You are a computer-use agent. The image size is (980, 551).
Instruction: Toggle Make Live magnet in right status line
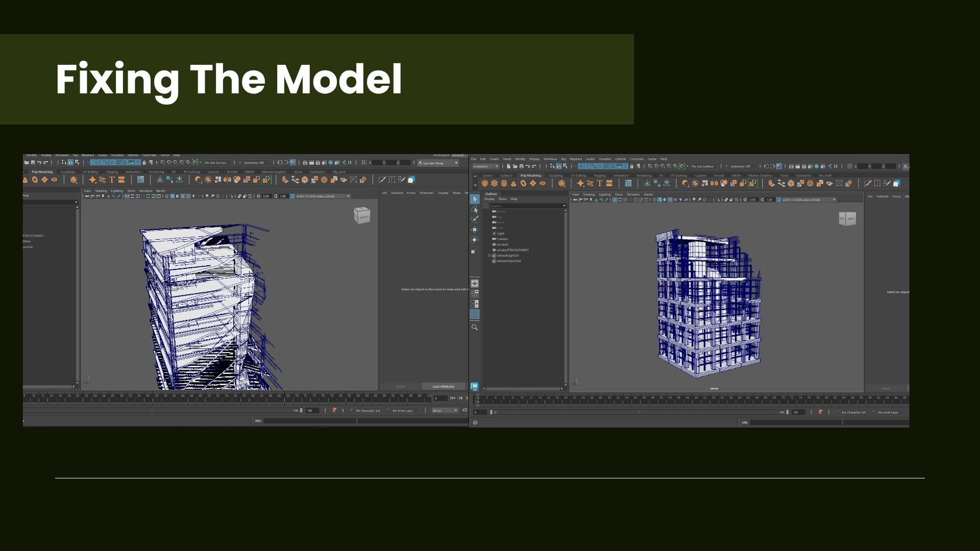point(681,166)
